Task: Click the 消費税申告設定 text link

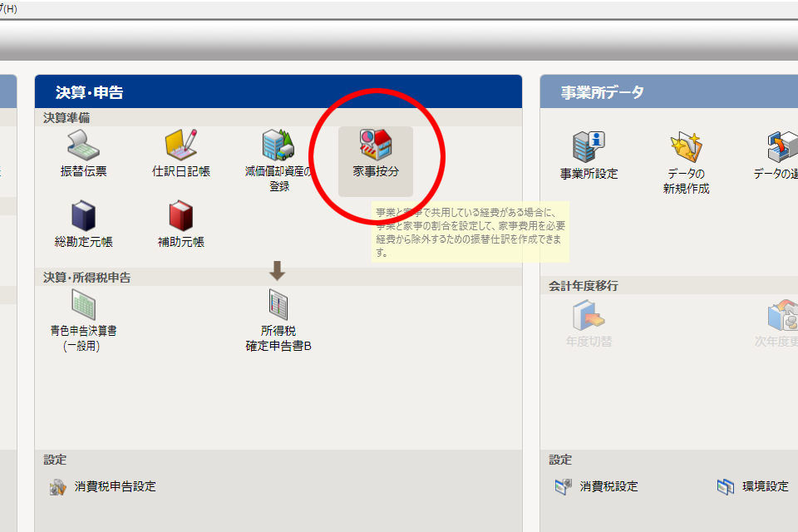Action: (x=115, y=486)
